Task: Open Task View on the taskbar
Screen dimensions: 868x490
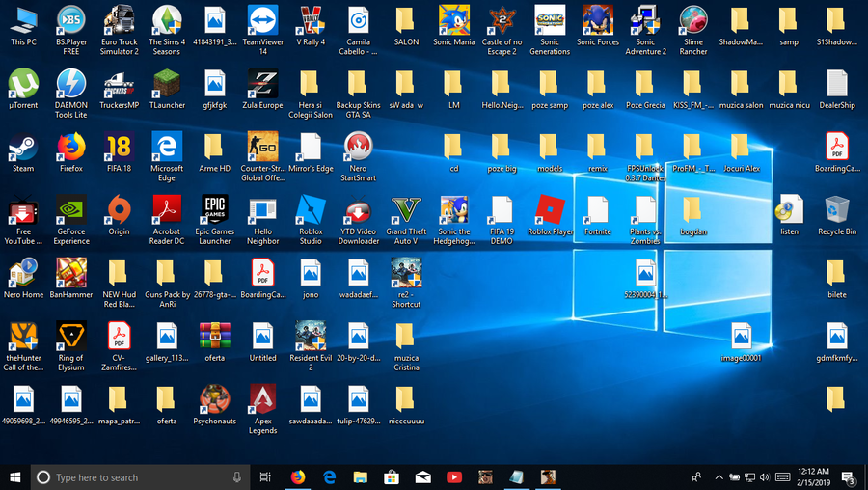Action: [265, 477]
